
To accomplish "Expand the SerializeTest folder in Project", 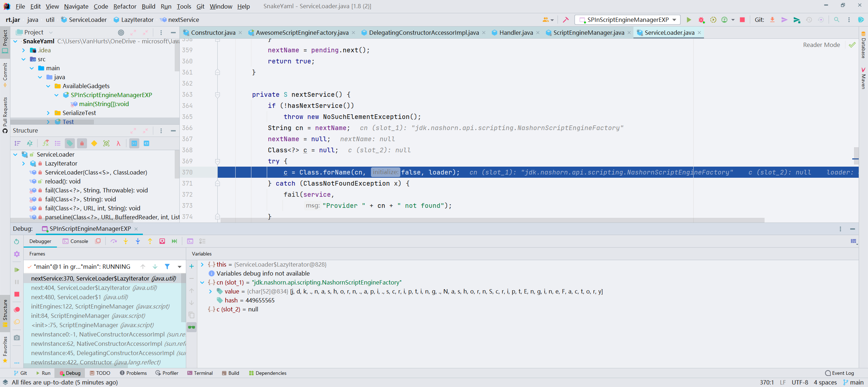I will click(x=49, y=113).
